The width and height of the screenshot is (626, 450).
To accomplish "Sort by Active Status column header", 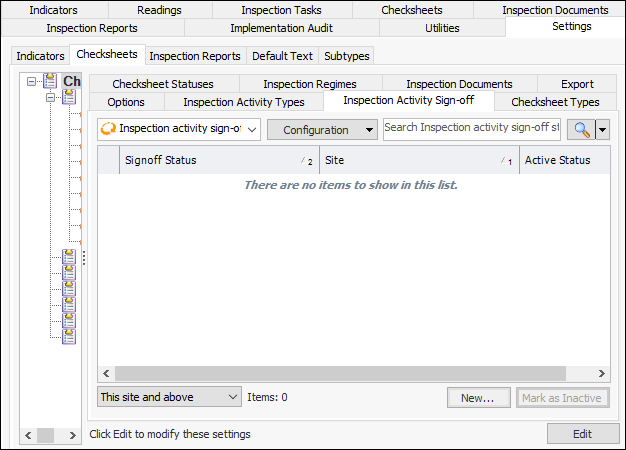I will coord(565,160).
